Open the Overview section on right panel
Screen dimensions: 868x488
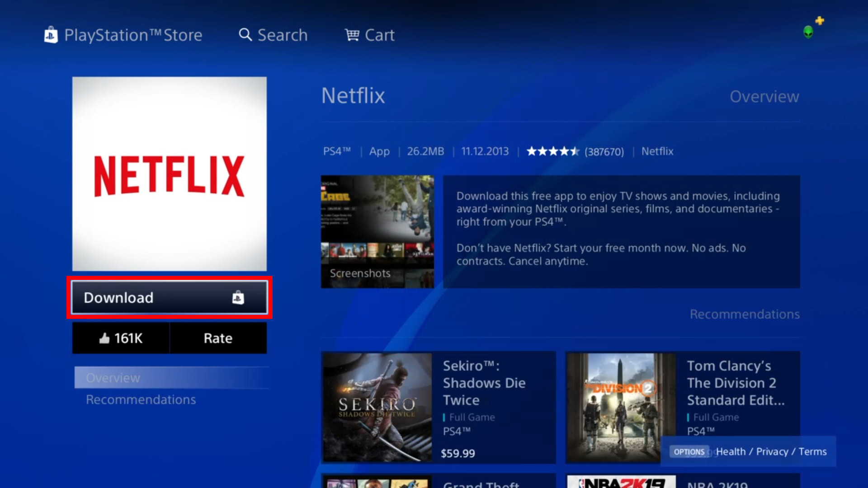[x=765, y=97]
